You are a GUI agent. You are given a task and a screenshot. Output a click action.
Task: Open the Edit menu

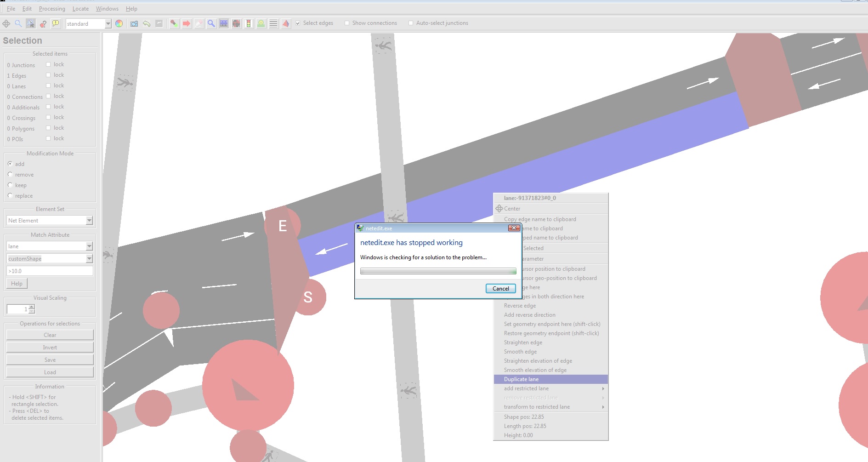[27, 9]
